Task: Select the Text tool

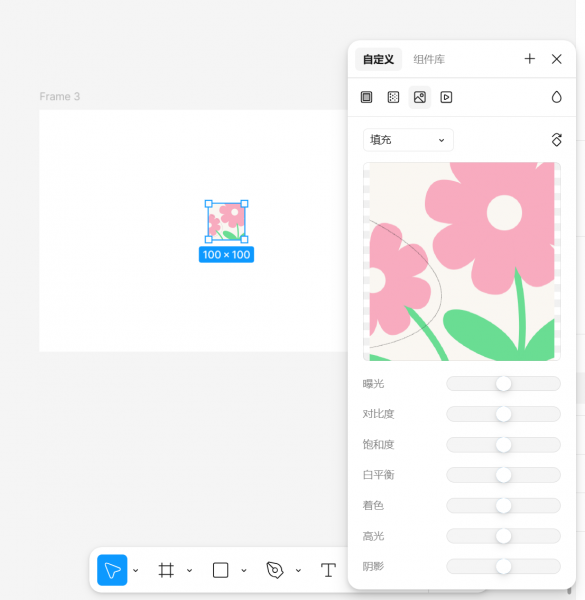Action: click(x=328, y=570)
